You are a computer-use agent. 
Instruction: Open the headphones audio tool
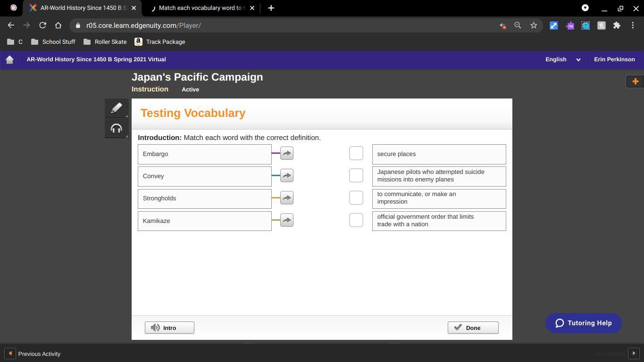(117, 129)
